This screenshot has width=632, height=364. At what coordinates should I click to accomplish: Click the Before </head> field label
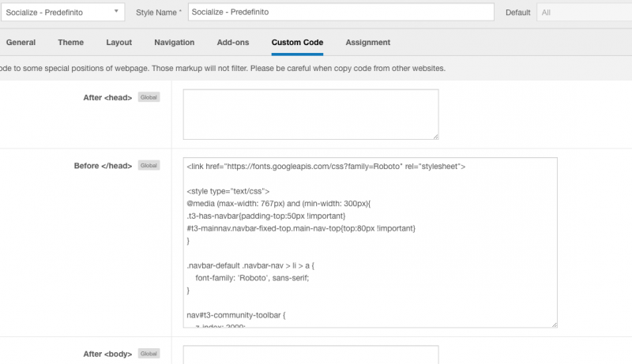pos(103,166)
